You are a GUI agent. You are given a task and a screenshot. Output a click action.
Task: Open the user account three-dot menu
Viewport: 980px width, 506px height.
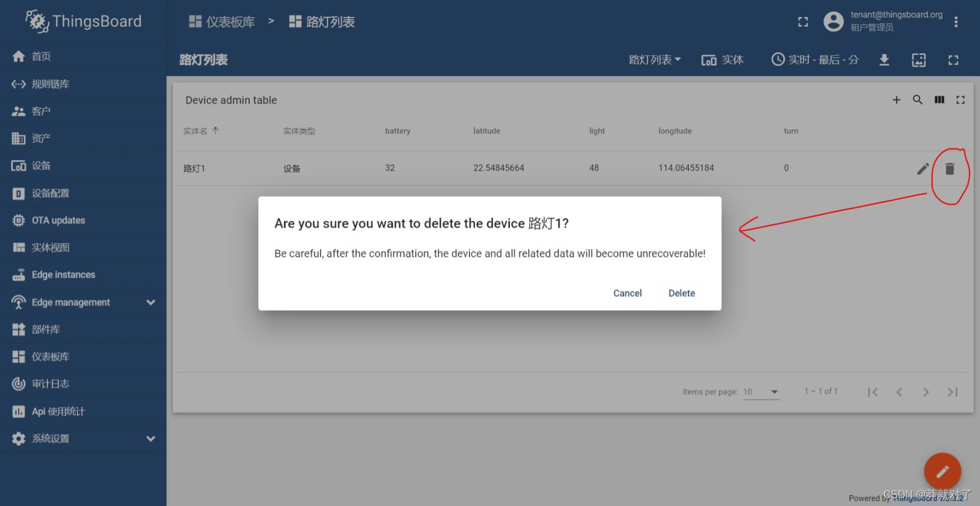(x=956, y=22)
